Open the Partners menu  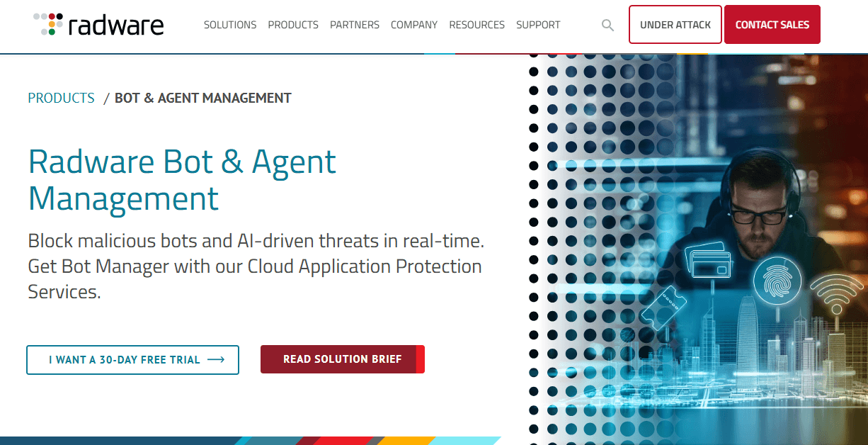(355, 25)
